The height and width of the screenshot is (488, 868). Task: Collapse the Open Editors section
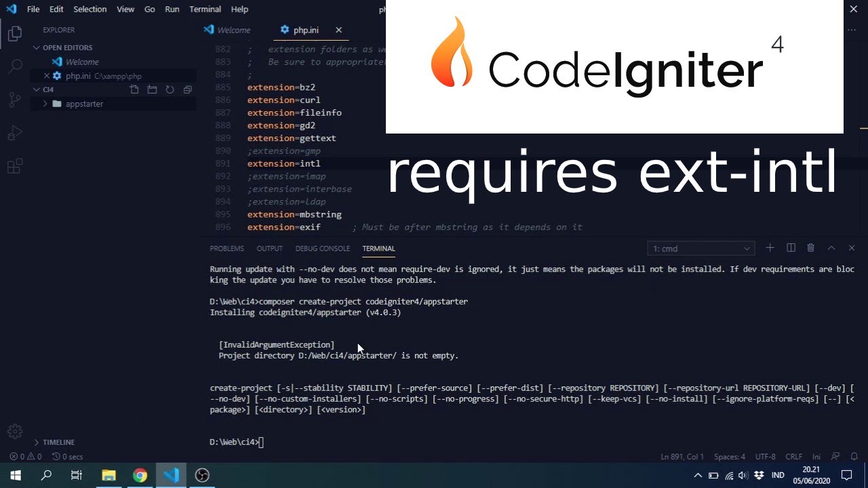click(x=68, y=47)
